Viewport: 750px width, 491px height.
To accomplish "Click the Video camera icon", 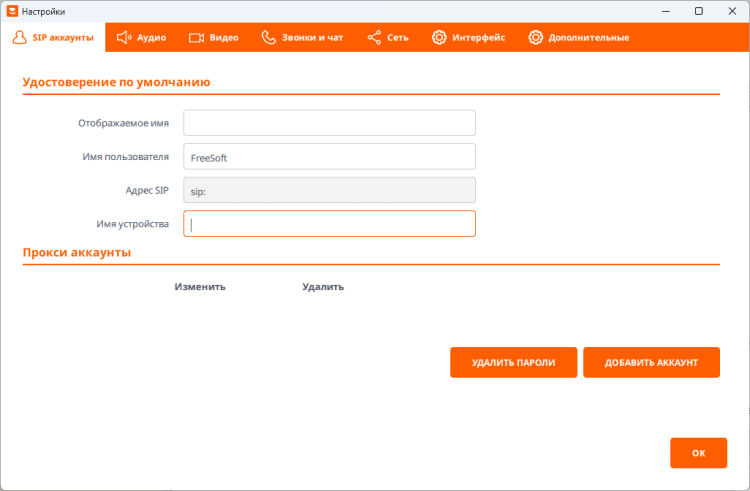I will (196, 38).
